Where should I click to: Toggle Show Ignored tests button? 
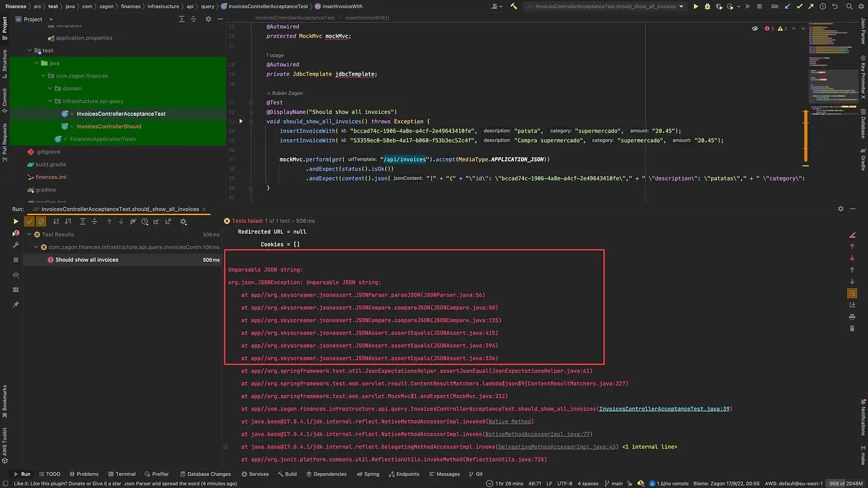[41, 221]
